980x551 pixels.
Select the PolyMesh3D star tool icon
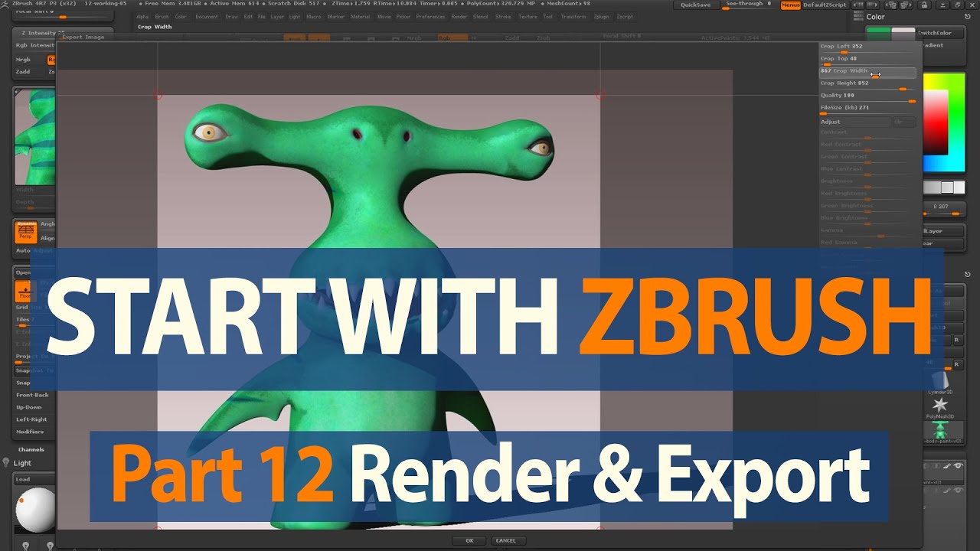(939, 405)
